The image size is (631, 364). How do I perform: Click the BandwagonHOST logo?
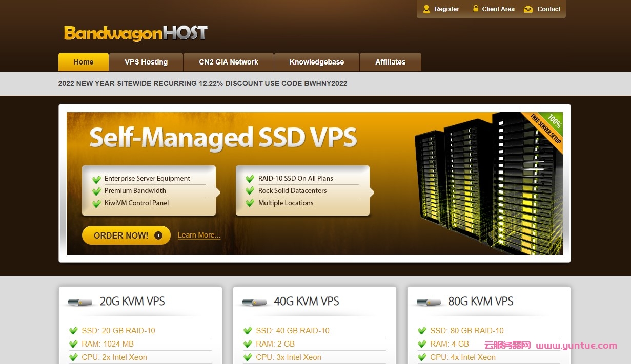point(134,33)
